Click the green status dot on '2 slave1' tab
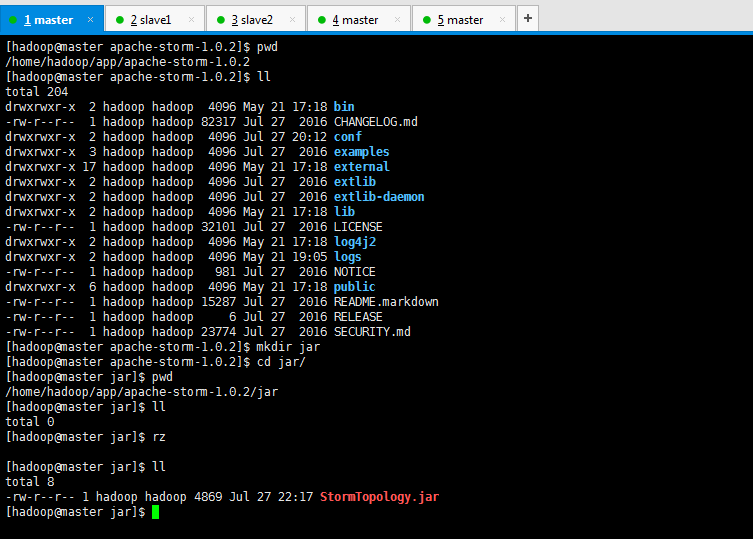Viewport: 753px width, 539px height. 120,20
